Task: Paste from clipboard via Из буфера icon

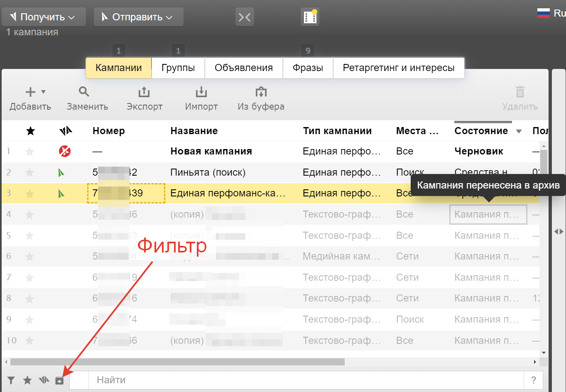Action: 261,92
